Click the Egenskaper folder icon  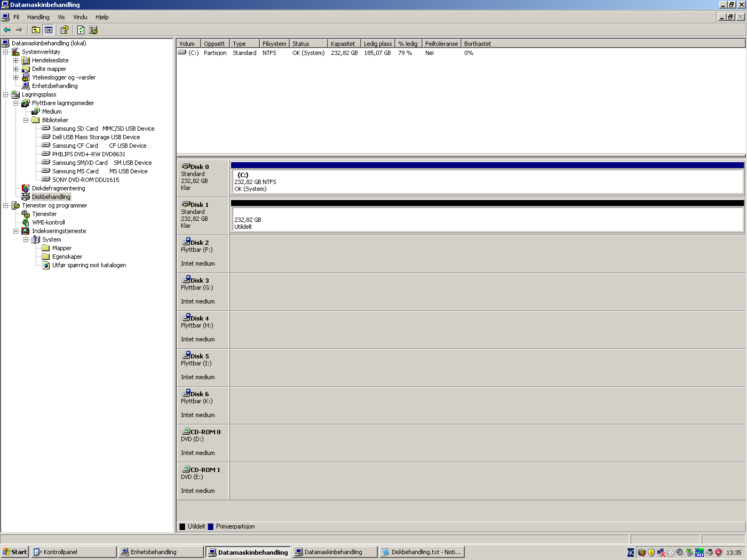[x=46, y=257]
